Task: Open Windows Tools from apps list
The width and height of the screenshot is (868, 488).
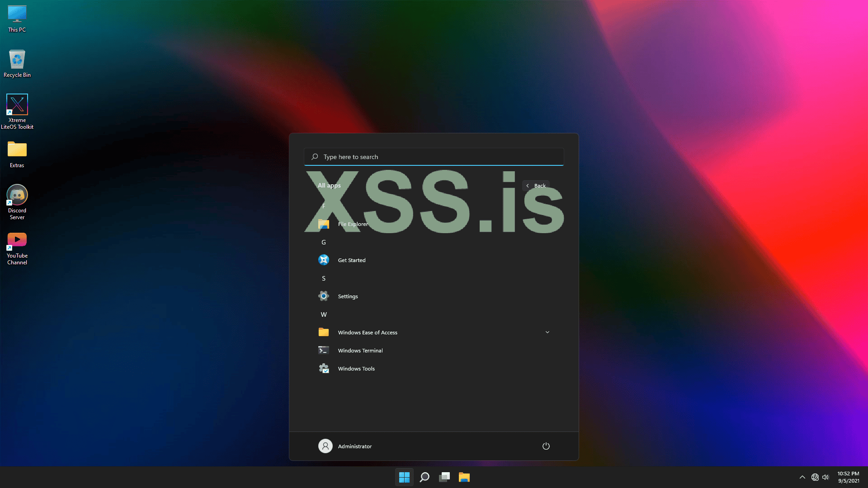Action: tap(356, 369)
